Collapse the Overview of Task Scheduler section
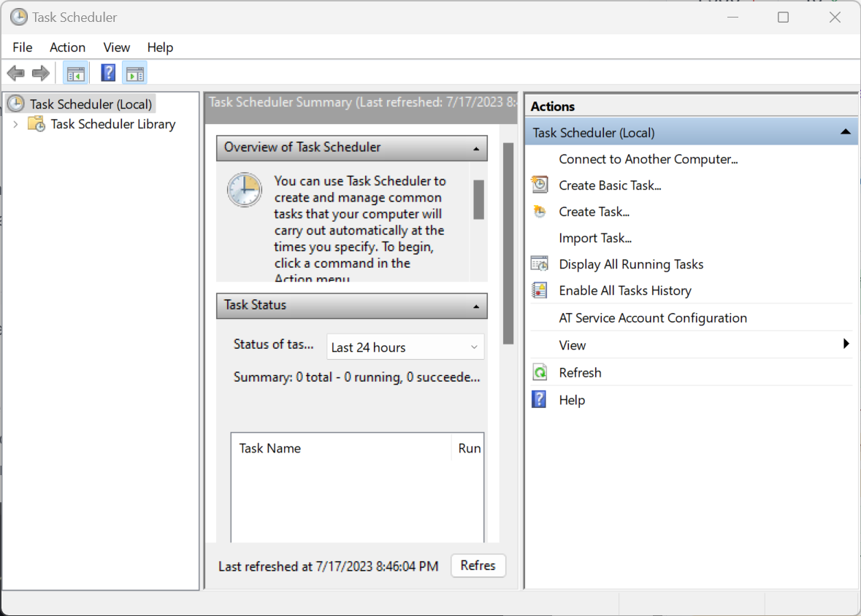The image size is (861, 616). pos(476,148)
